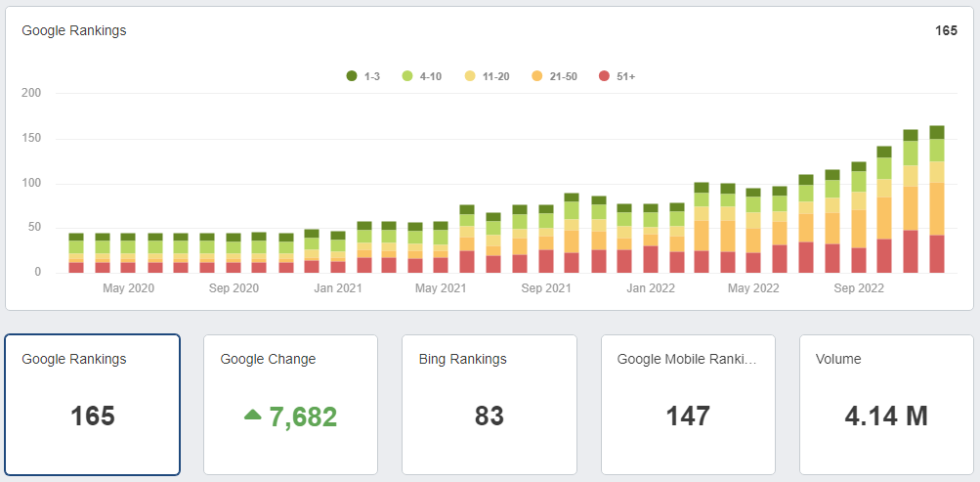Click the green up arrow in Google Change
Viewport: 980px width, 482px height.
[x=252, y=414]
